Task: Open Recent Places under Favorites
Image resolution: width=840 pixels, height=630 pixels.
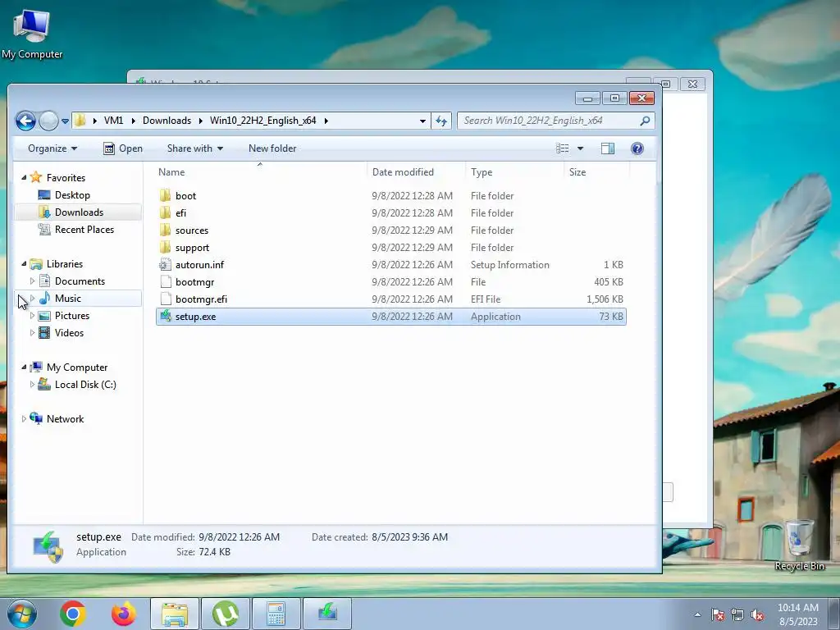Action: click(x=84, y=230)
